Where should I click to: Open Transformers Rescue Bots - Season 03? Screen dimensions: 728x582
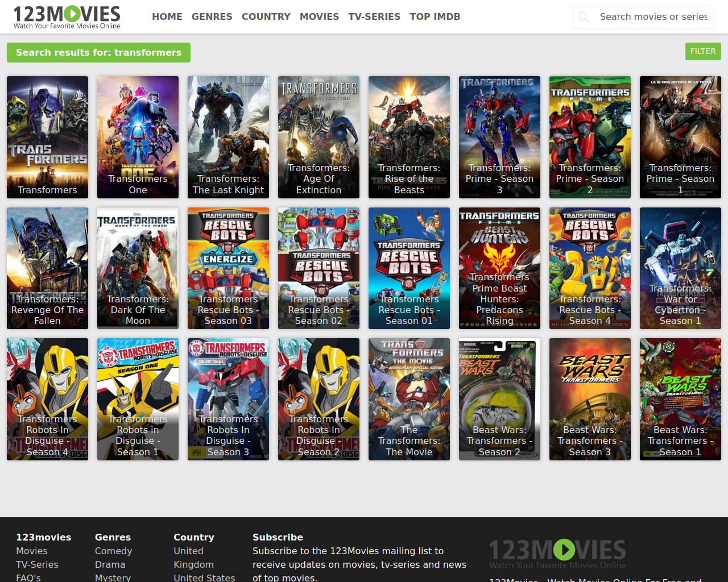[x=228, y=268]
